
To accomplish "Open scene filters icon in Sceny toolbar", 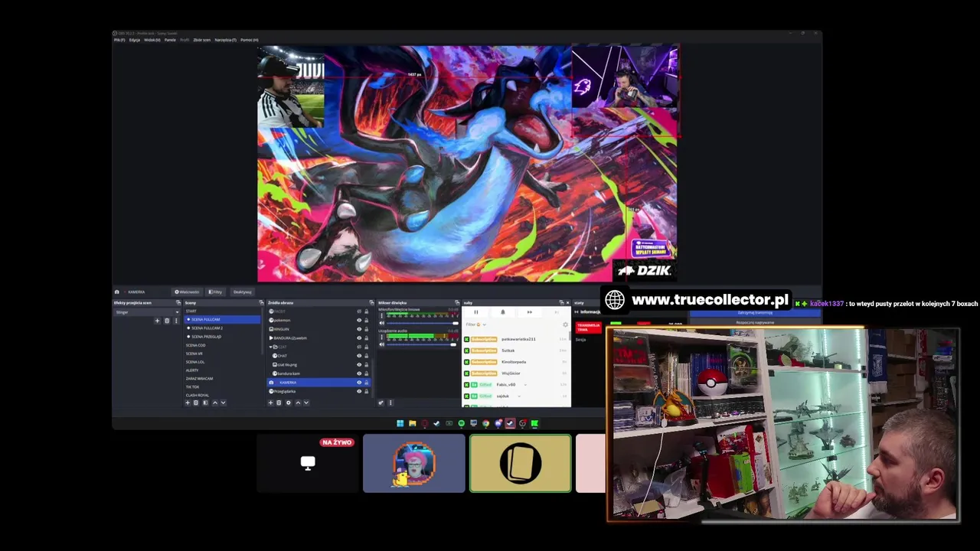I will (205, 403).
